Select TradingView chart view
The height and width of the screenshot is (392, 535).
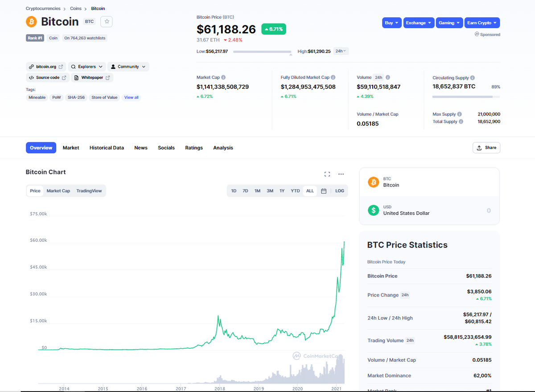coord(89,191)
